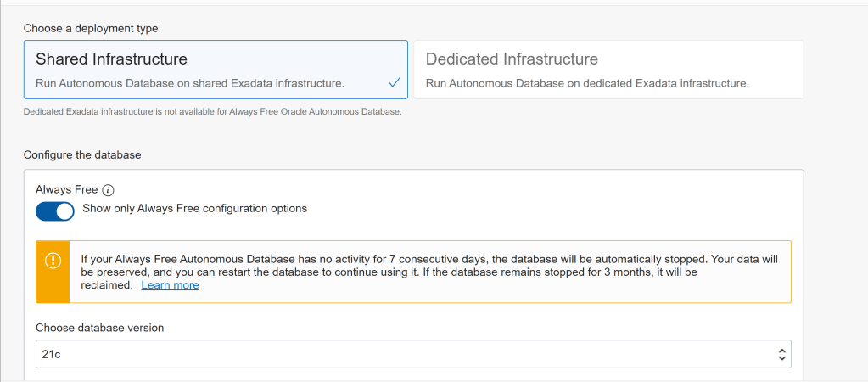868x382 pixels.
Task: Click the Dedicated Exadata not available note
Action: click(212, 112)
